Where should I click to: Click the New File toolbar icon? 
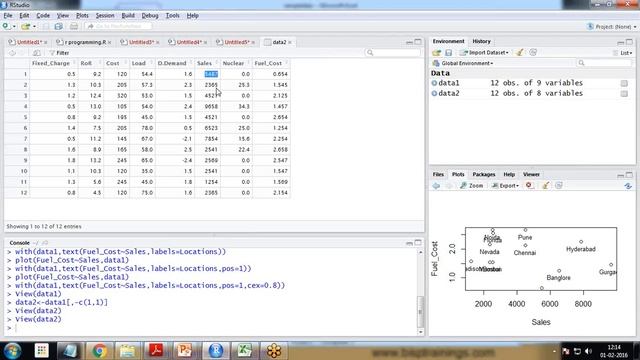(x=7, y=27)
